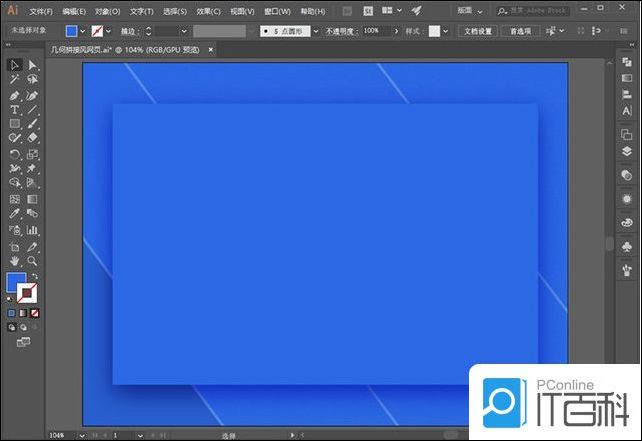Reset to default fill and stroke

point(9,299)
